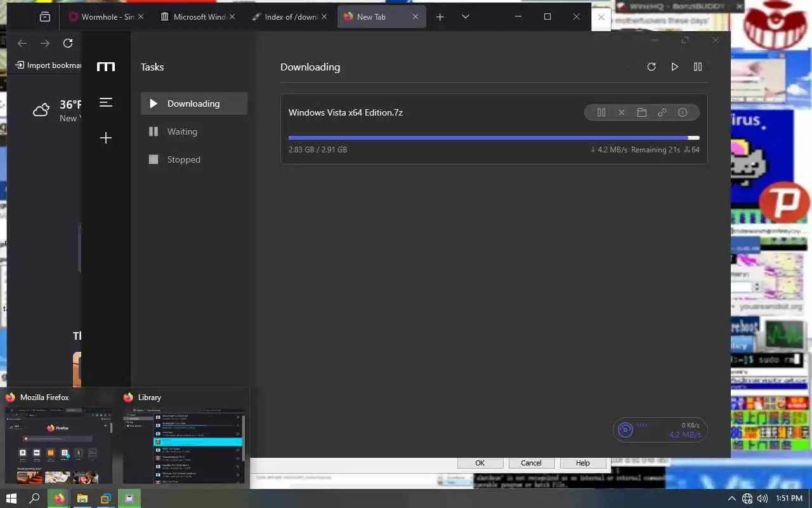Show hidden tray icons chevron
The width and height of the screenshot is (812, 508).
(x=731, y=499)
